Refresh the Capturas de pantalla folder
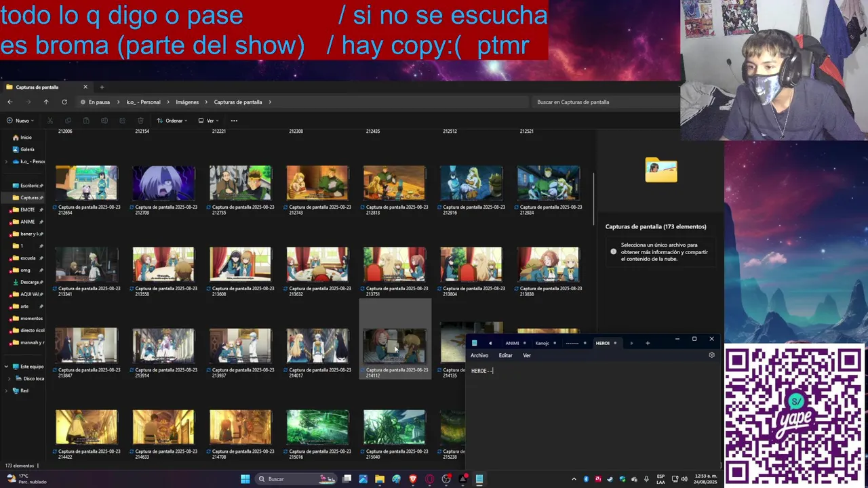The height and width of the screenshot is (488, 868). click(x=64, y=102)
